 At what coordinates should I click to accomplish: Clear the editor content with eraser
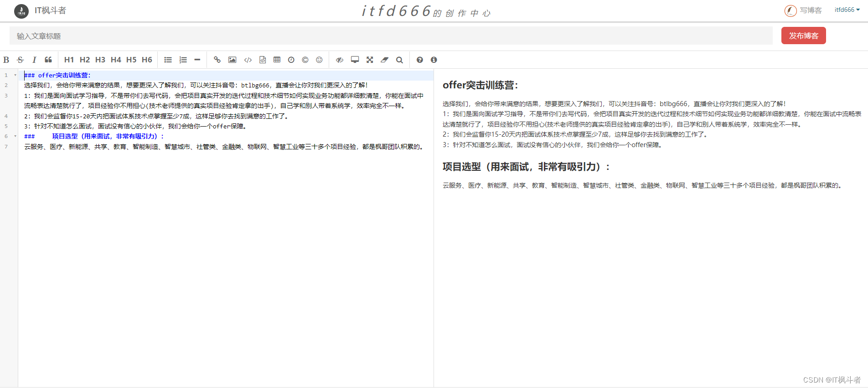tap(385, 60)
